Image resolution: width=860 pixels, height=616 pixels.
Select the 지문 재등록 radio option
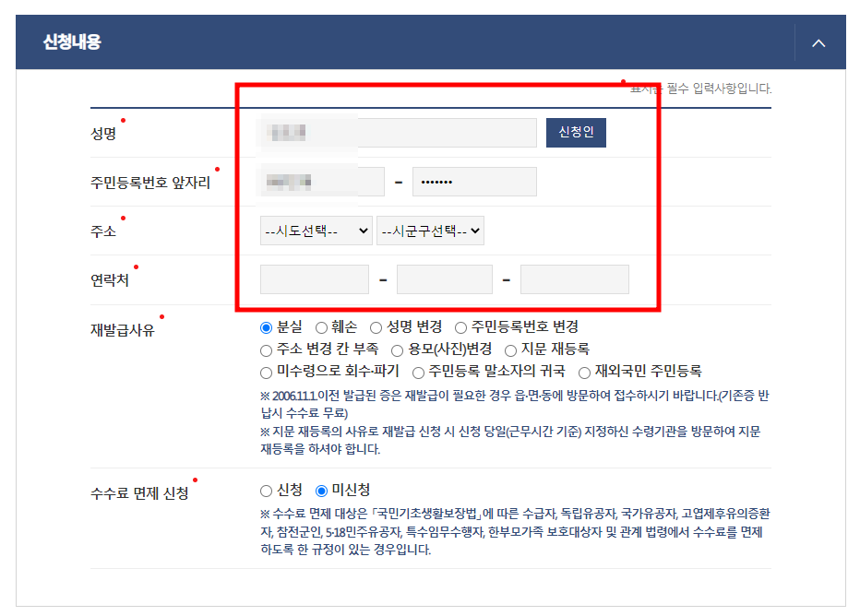[x=510, y=350]
